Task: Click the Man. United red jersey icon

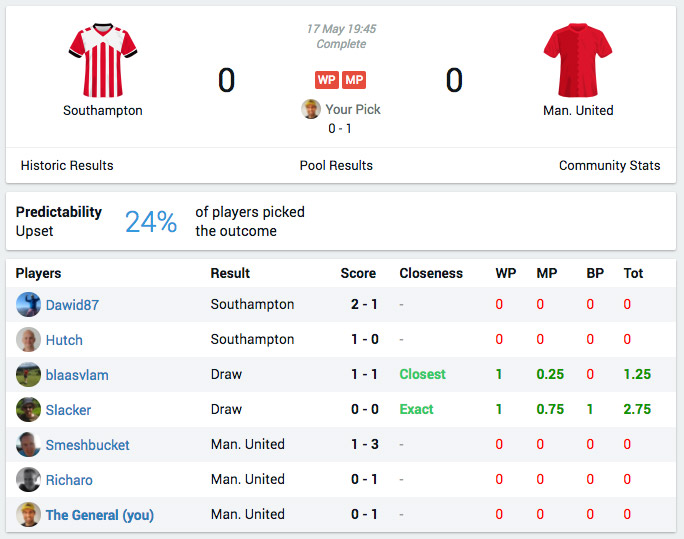Action: click(578, 60)
